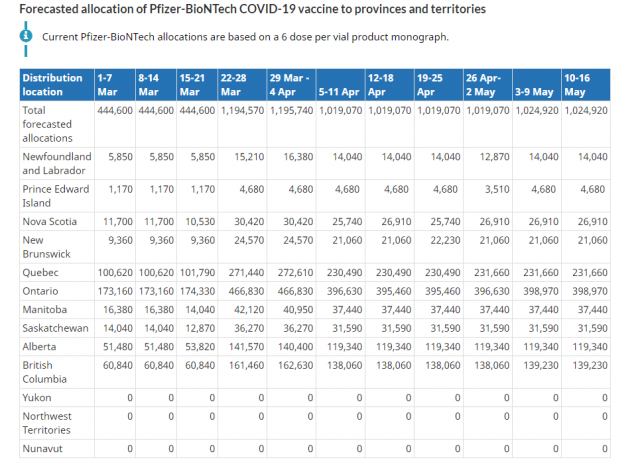Select the 'Ontario' row label
The height and width of the screenshot is (472, 640).
pos(40,291)
